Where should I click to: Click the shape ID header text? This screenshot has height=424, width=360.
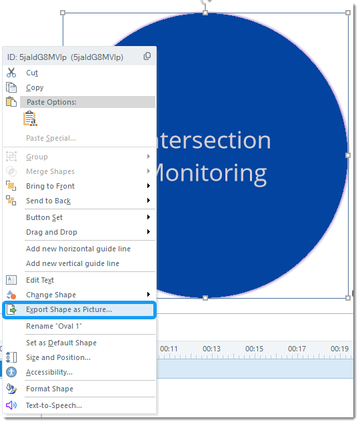coord(65,57)
